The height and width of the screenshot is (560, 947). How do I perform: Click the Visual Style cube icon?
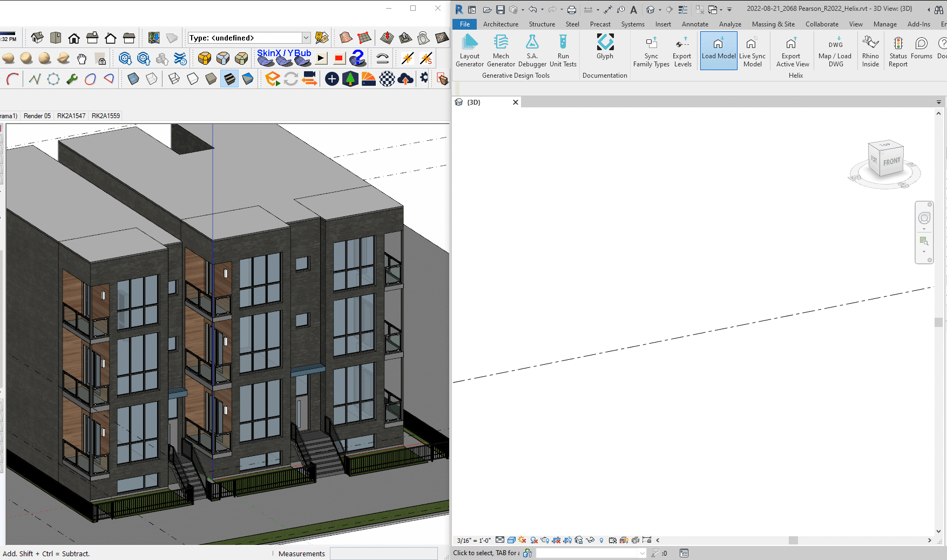click(512, 541)
